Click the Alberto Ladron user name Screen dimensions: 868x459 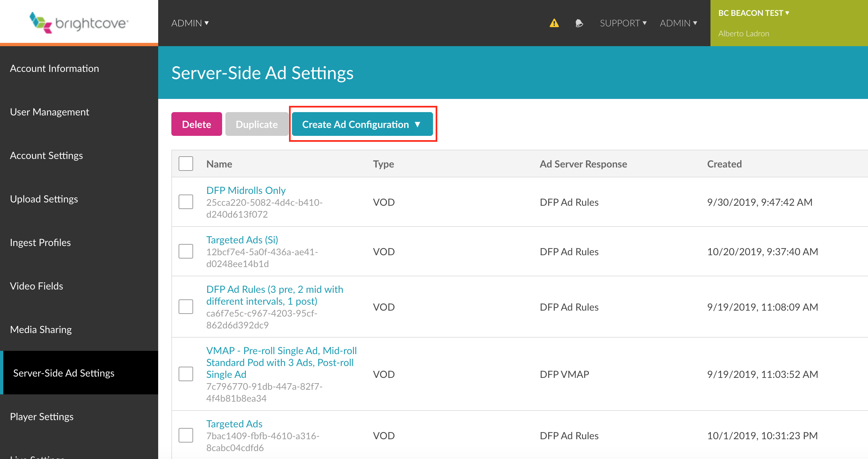pos(744,33)
